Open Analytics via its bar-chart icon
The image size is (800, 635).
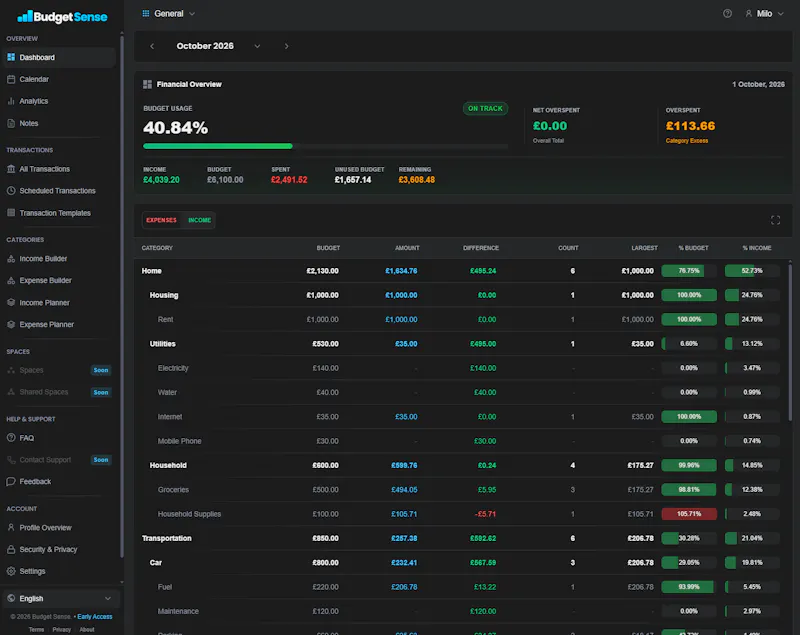coord(11,101)
